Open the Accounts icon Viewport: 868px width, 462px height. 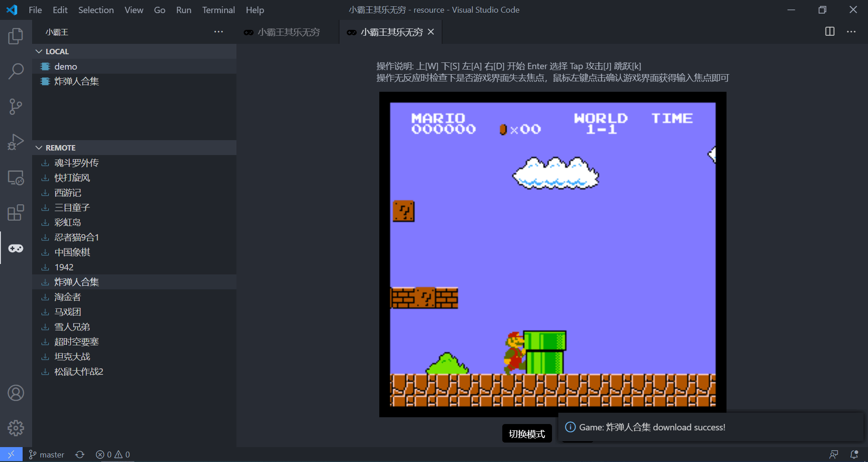click(16, 393)
